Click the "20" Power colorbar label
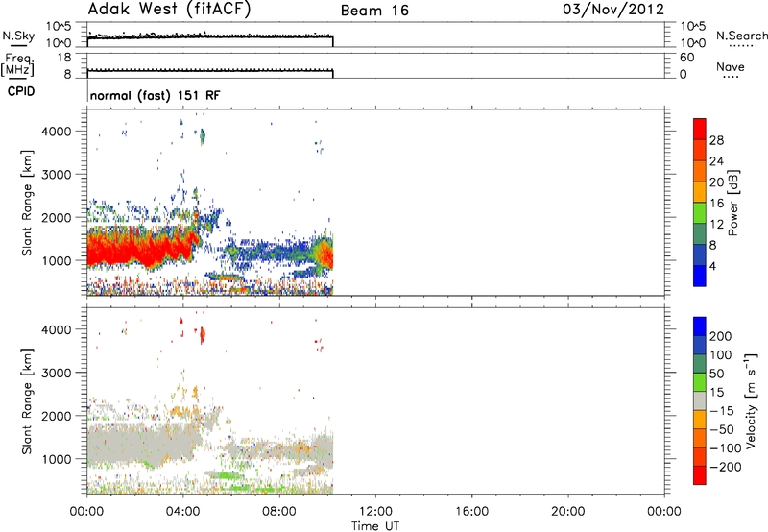This screenshot has height=532, width=768. point(716,182)
